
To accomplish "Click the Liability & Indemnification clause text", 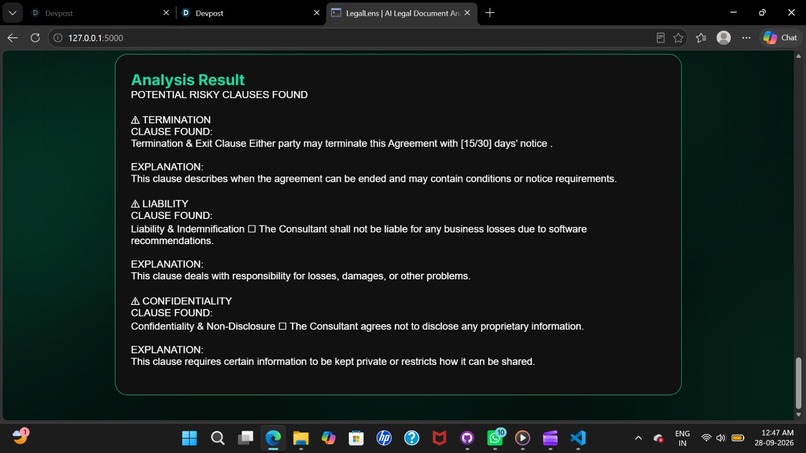I will click(358, 234).
